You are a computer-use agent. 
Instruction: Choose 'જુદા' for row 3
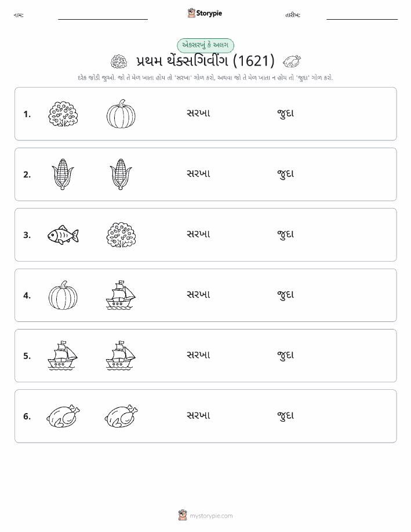(x=286, y=234)
